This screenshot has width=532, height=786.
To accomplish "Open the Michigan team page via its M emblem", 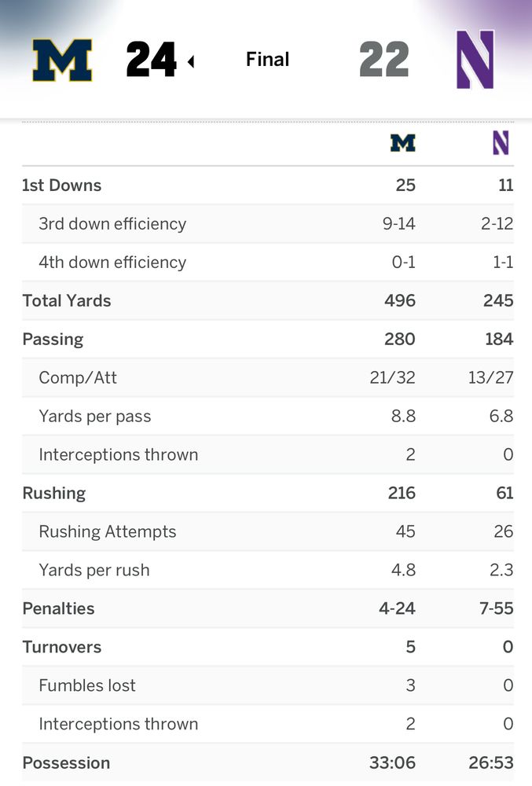I will (x=61, y=59).
